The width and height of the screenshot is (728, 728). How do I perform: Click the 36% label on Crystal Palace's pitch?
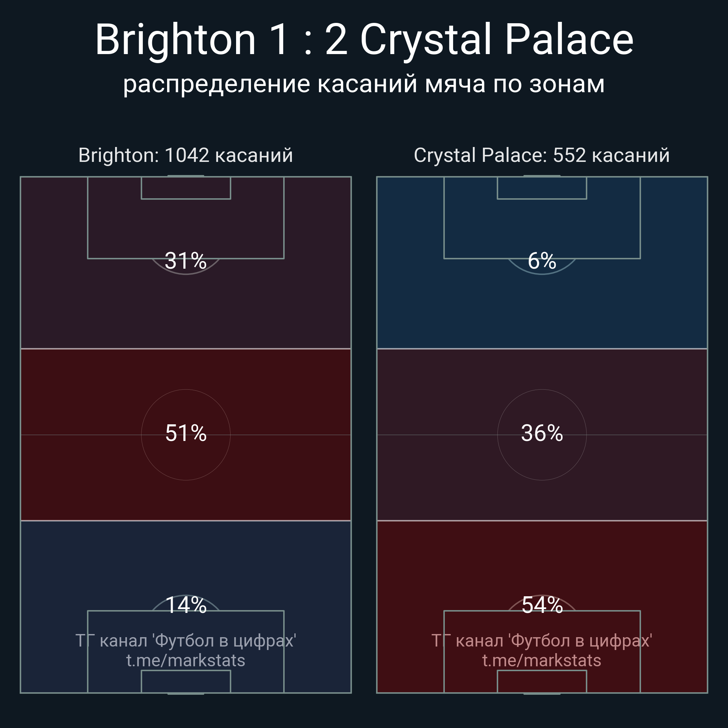[x=542, y=433]
